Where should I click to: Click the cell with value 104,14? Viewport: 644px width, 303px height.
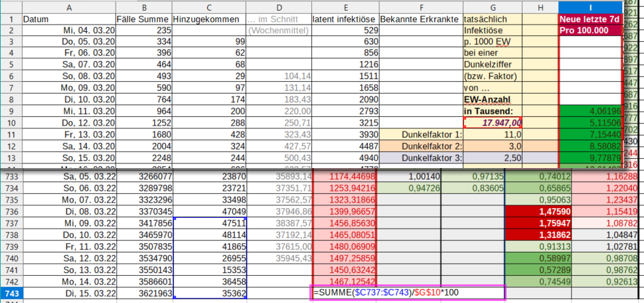pos(278,76)
